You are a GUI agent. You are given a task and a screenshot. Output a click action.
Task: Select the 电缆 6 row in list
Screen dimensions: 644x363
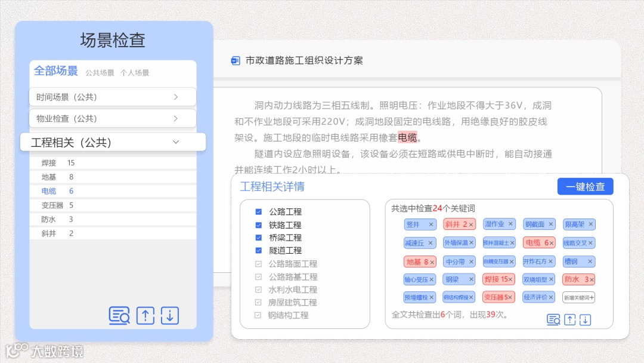[x=113, y=191]
